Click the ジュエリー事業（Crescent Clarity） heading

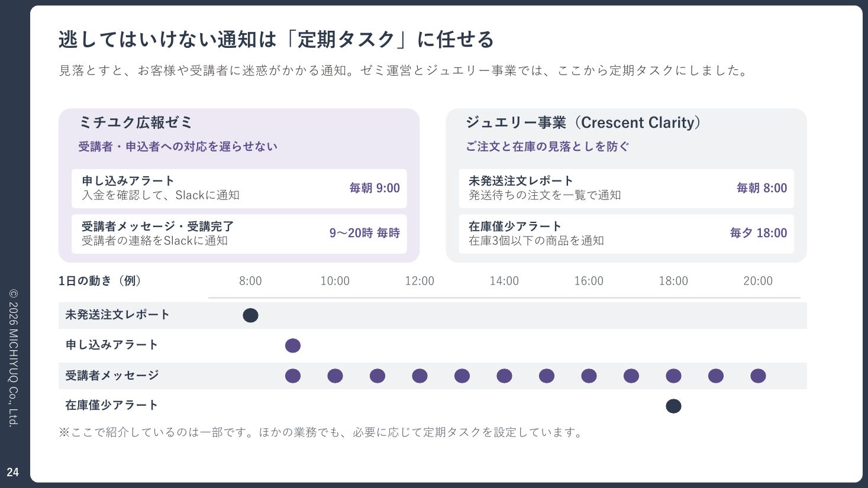583,122
